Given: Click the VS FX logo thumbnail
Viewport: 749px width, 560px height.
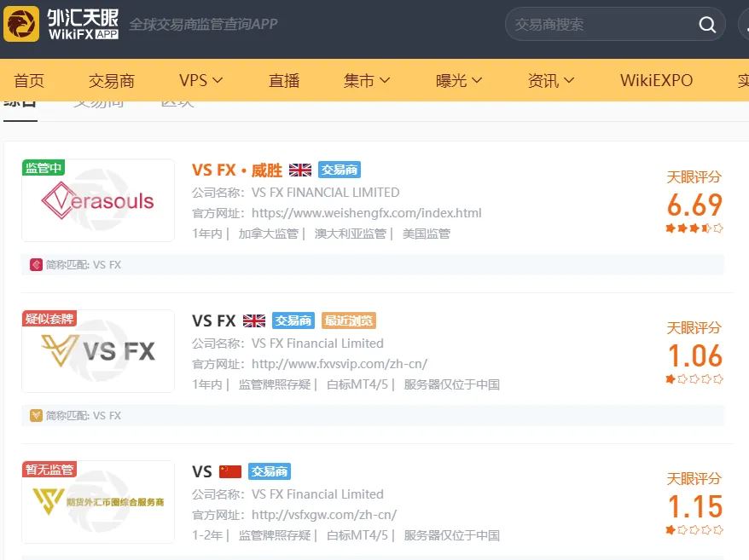Looking at the screenshot, I should pos(98,351).
